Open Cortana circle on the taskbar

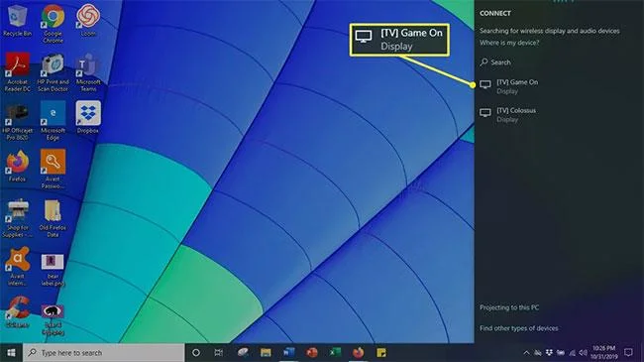coord(196,353)
